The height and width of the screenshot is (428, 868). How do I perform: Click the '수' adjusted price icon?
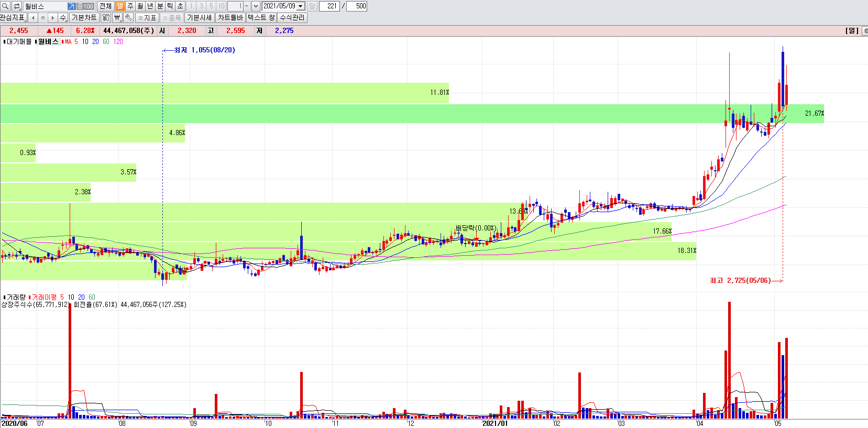click(x=63, y=18)
